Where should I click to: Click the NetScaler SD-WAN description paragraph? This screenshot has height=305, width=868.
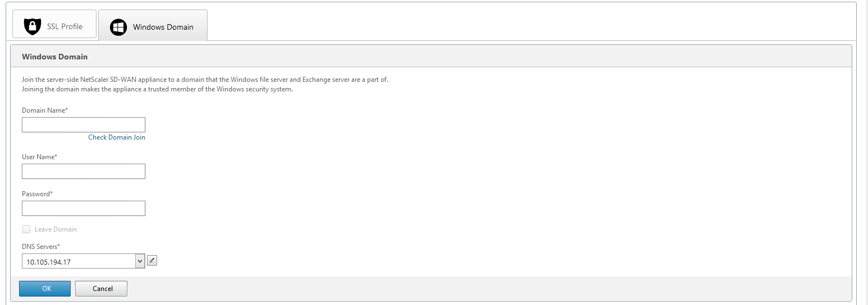pos(205,85)
